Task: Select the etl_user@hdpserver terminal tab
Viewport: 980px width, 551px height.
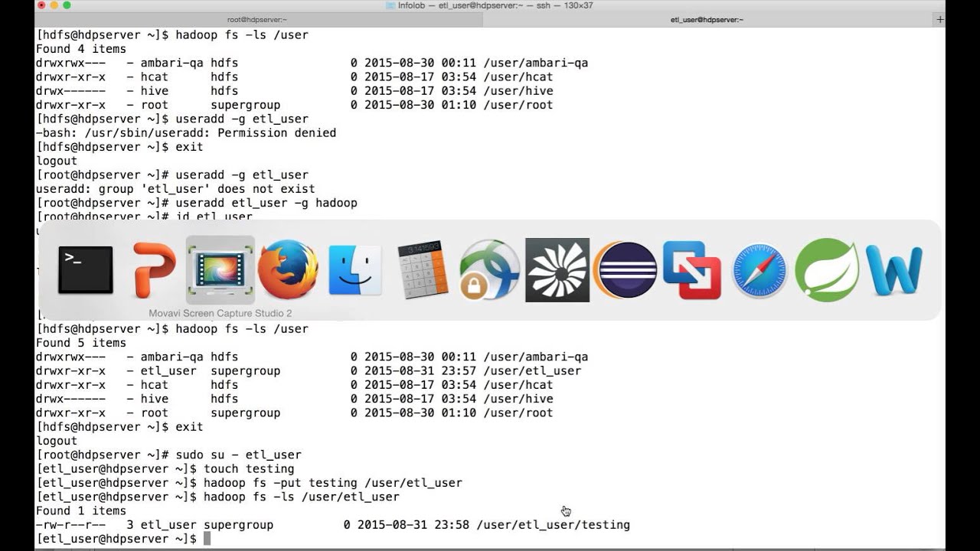Action: tap(707, 20)
